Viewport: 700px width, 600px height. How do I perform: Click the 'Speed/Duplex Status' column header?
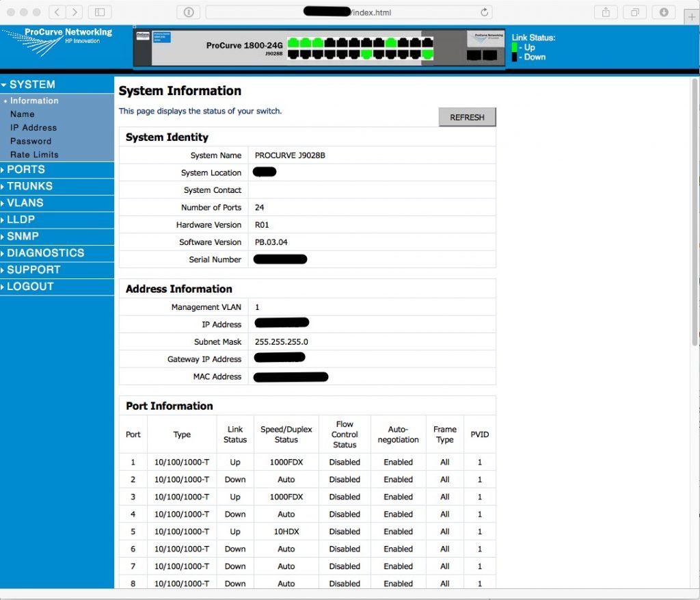click(x=286, y=434)
